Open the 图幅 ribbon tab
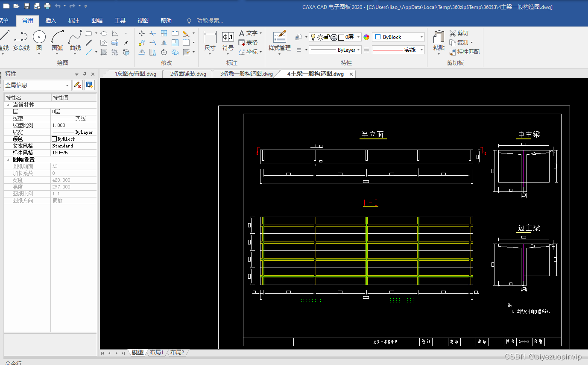Screen dimensions: 588x365 (97, 21)
